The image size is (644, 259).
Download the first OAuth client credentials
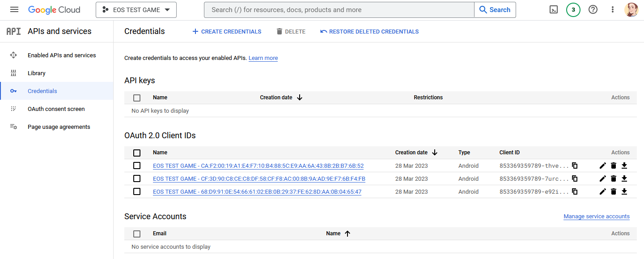pyautogui.click(x=624, y=166)
